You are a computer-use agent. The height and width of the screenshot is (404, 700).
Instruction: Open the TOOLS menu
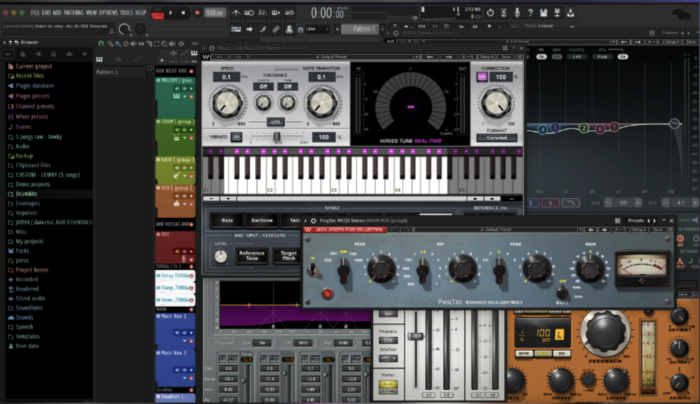[x=126, y=12]
